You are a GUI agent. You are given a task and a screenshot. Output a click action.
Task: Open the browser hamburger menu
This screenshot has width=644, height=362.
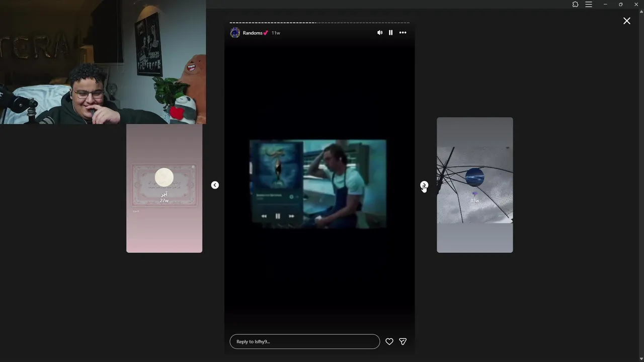[589, 4]
